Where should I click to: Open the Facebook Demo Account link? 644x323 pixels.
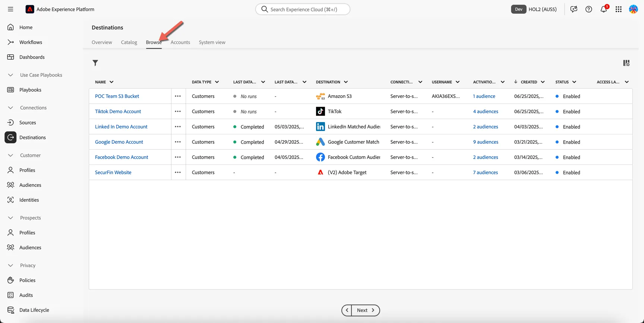click(x=121, y=157)
